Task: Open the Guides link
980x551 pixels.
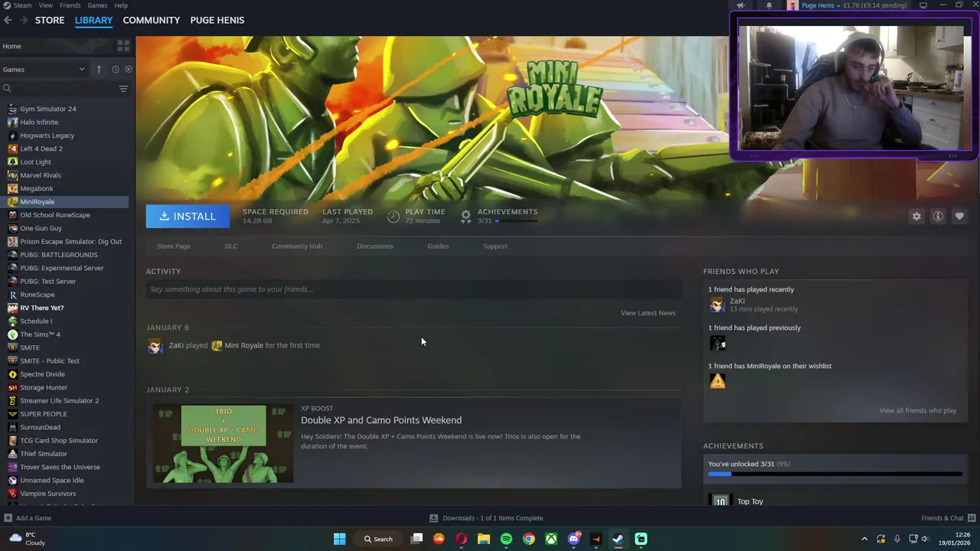Action: (x=438, y=246)
